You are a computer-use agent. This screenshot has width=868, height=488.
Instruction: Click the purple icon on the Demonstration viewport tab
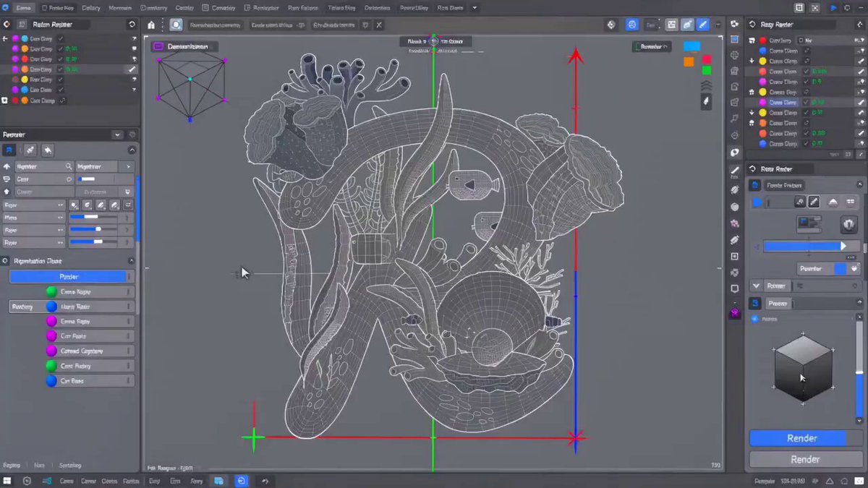[159, 46]
